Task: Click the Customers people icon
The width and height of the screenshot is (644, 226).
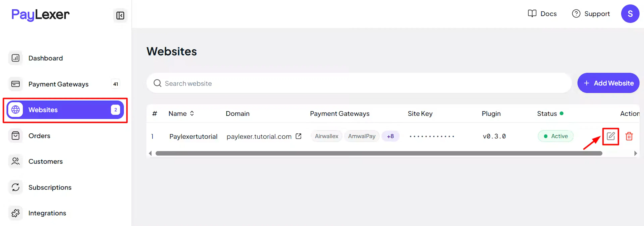Action: (15, 161)
